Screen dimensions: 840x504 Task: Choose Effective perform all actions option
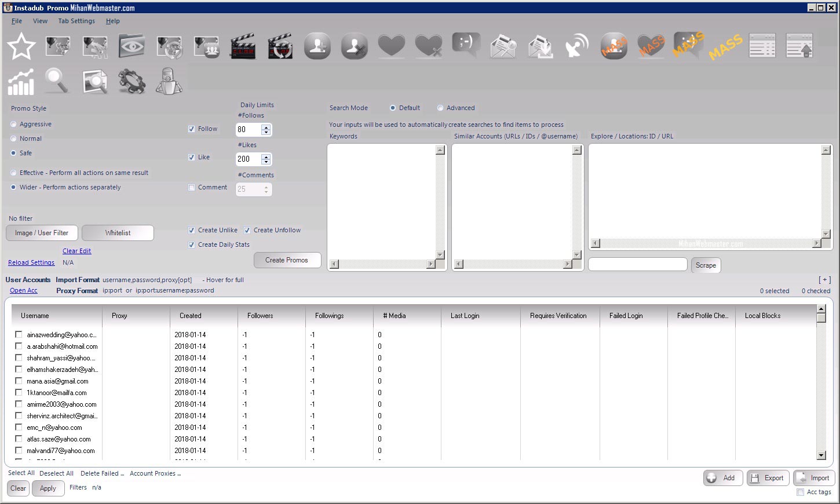click(x=13, y=173)
